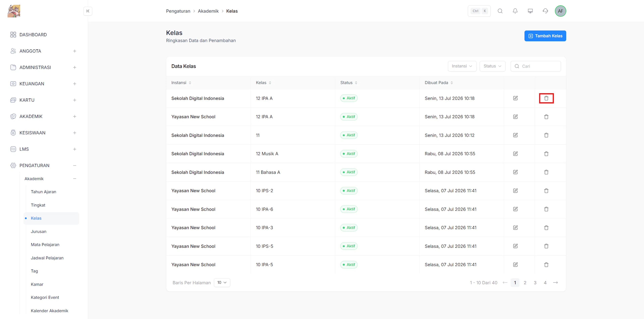Click the app logo in the sidebar
644x319 pixels.
[14, 11]
